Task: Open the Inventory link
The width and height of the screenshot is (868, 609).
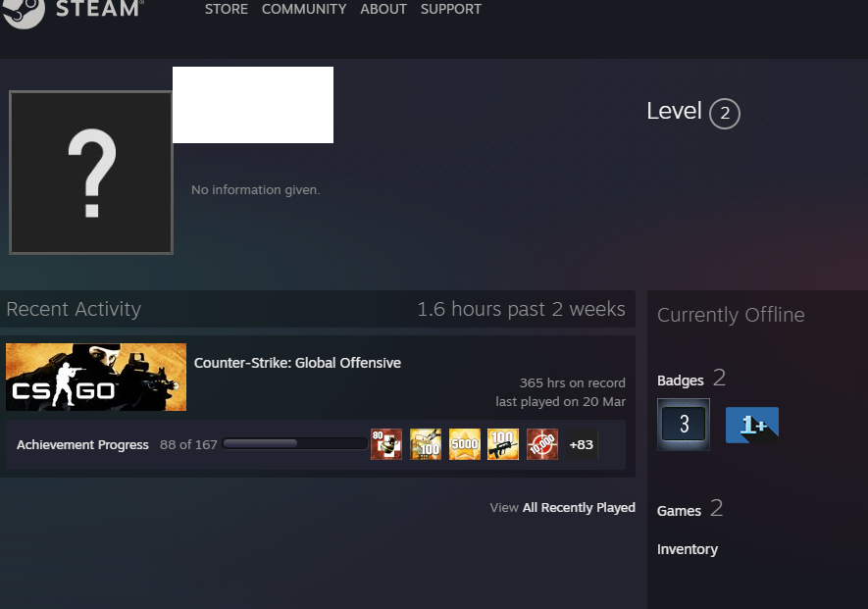Action: [688, 549]
